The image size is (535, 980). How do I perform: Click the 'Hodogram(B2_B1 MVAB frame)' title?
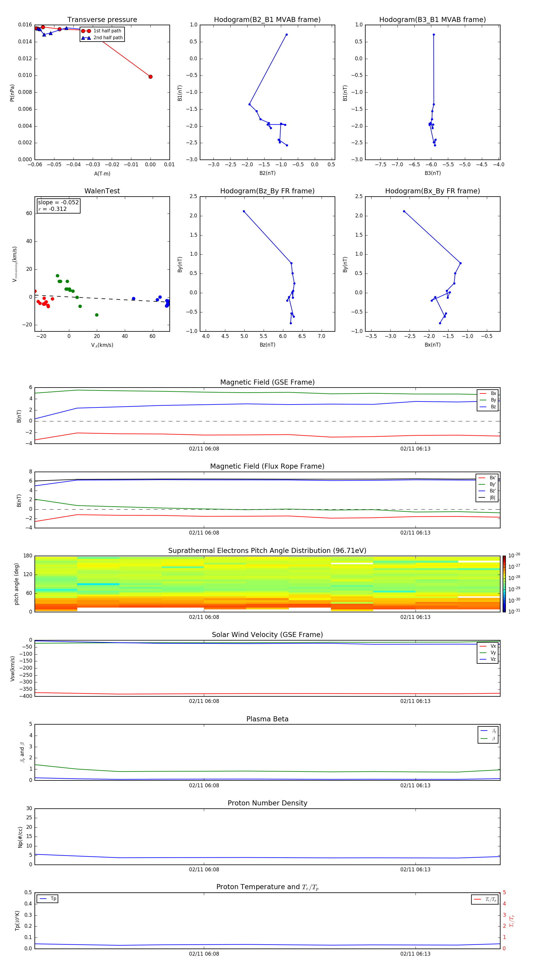(x=267, y=20)
